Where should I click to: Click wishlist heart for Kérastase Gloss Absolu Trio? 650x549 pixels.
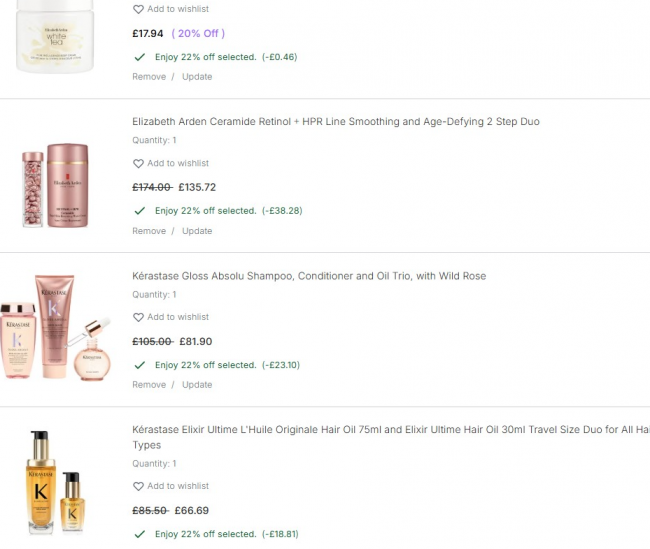(x=138, y=317)
